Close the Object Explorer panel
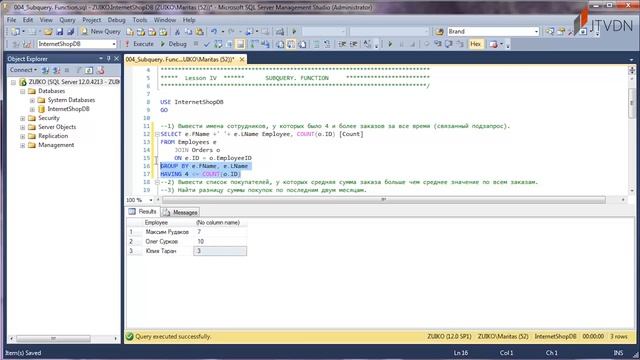The width and height of the screenshot is (640, 360). (x=116, y=59)
